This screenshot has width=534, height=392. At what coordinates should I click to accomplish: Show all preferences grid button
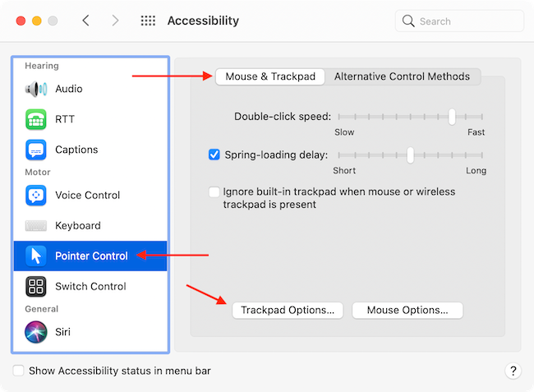pos(148,21)
